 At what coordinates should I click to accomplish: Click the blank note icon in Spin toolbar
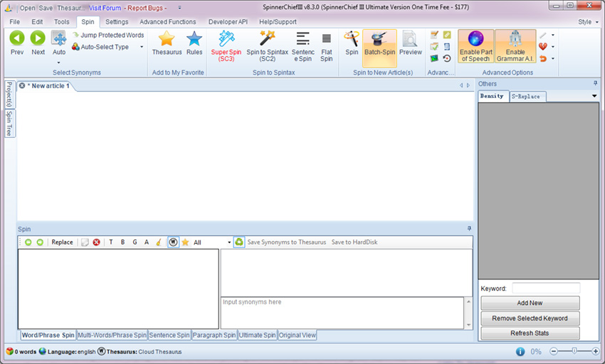tap(85, 242)
